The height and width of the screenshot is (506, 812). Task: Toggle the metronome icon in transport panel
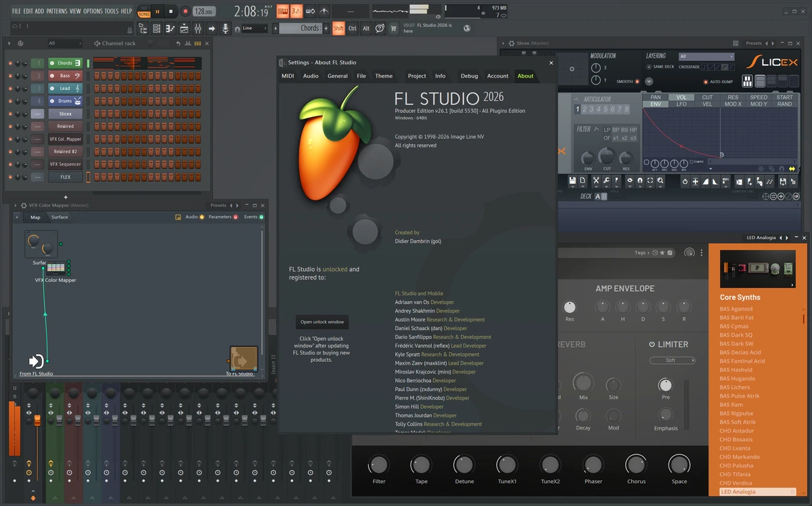pos(323,11)
